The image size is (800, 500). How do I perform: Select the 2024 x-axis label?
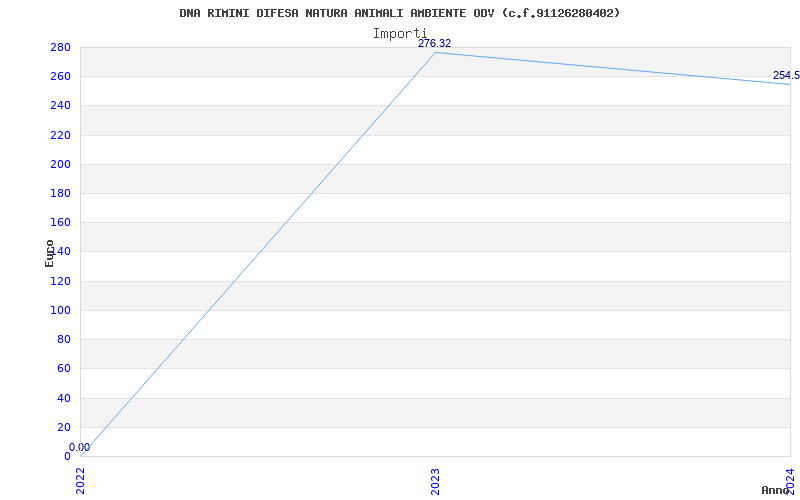(x=790, y=480)
